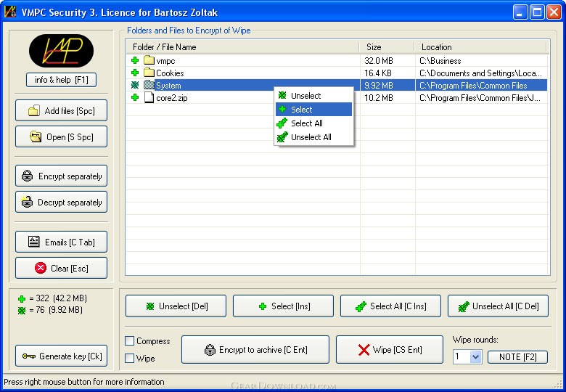566x392 pixels.
Task: Sort list by Size column header
Action: (386, 47)
